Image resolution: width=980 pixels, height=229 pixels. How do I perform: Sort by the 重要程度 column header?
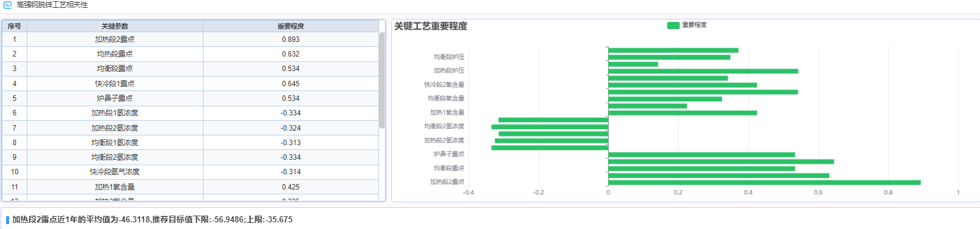point(290,26)
